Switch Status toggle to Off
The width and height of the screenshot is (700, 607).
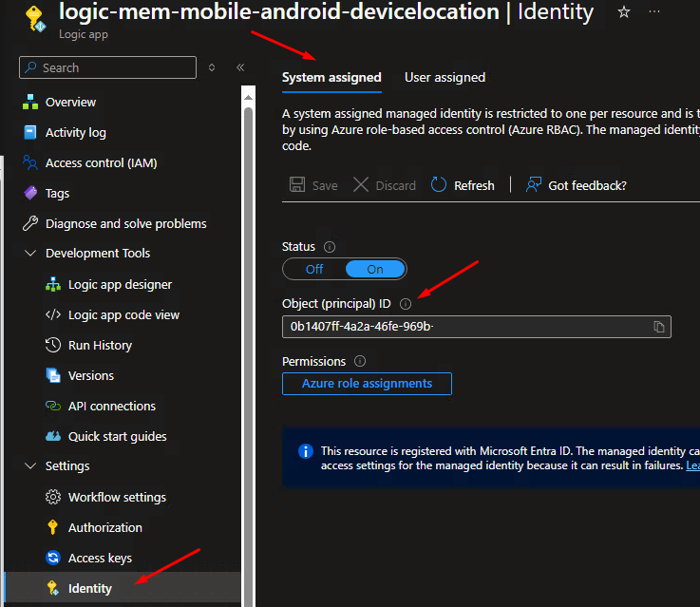click(314, 269)
